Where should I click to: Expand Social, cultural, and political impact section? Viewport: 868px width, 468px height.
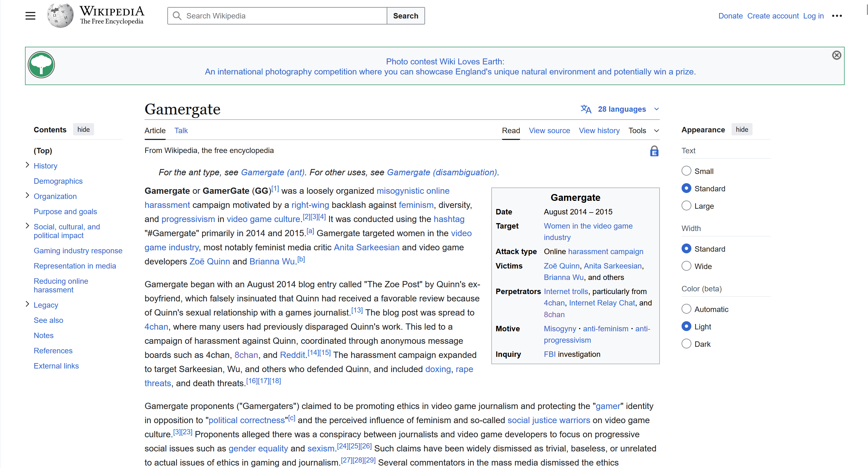(27, 226)
